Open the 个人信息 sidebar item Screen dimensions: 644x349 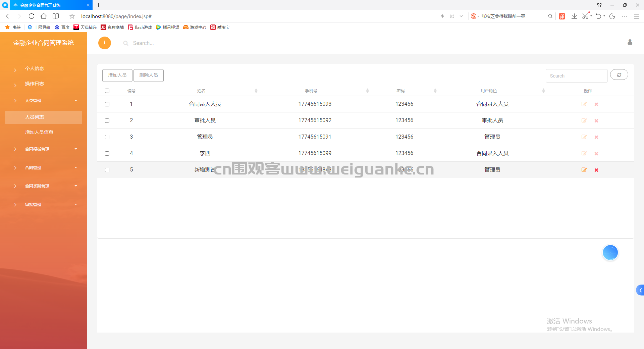coord(35,68)
